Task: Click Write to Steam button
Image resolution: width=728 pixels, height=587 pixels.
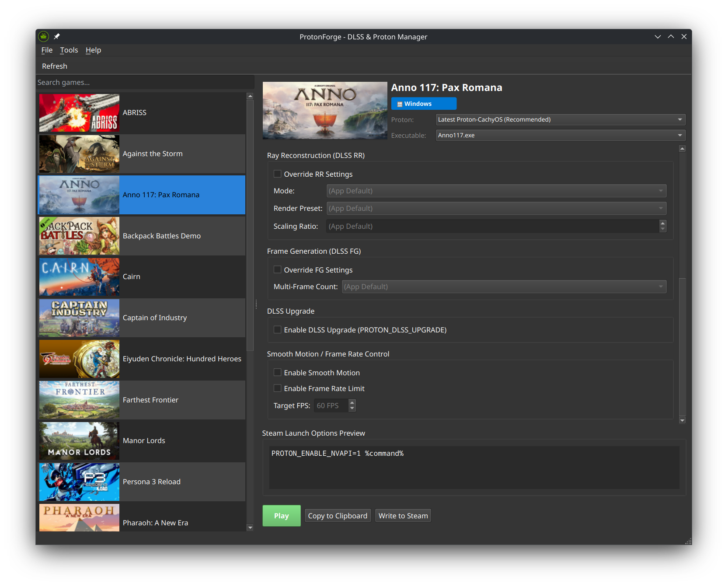Action: click(403, 516)
